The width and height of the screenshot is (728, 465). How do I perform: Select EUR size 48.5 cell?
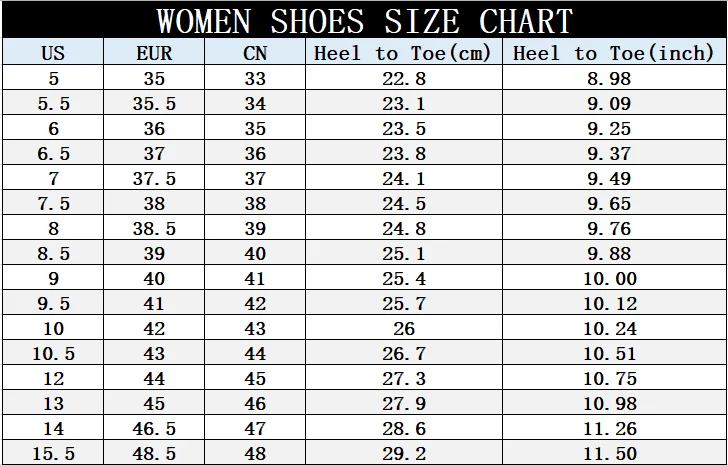pyautogui.click(x=154, y=453)
